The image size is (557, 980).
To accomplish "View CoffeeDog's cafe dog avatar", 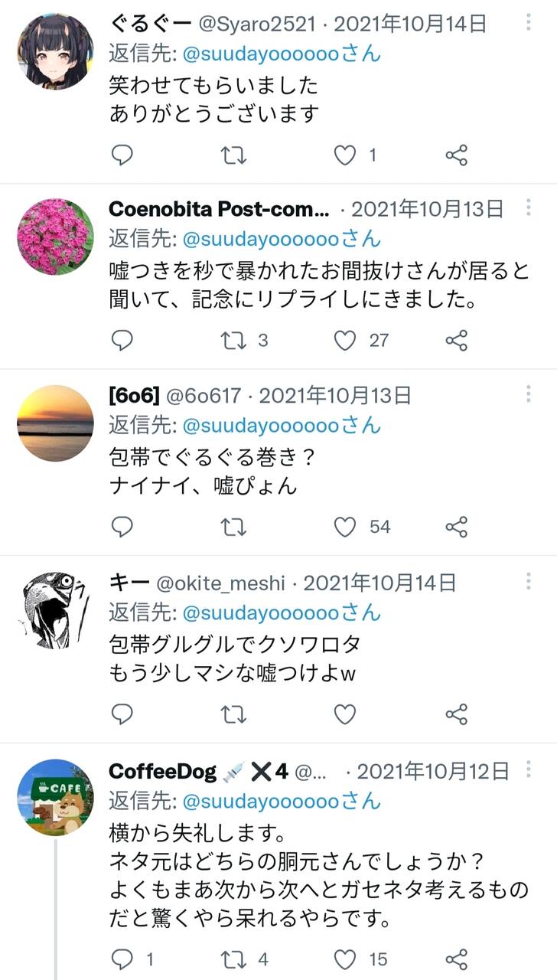I will pyautogui.click(x=55, y=798).
